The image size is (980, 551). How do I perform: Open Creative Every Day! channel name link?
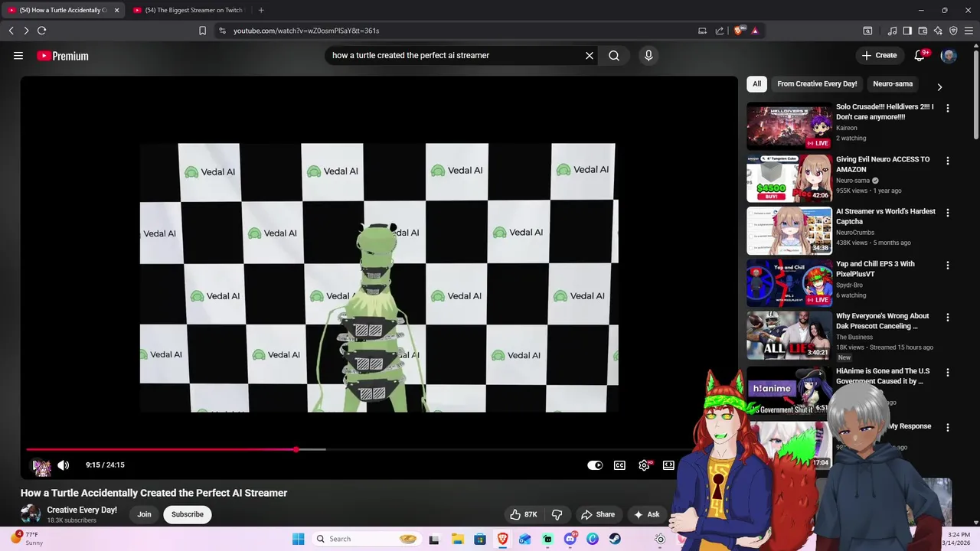click(82, 510)
